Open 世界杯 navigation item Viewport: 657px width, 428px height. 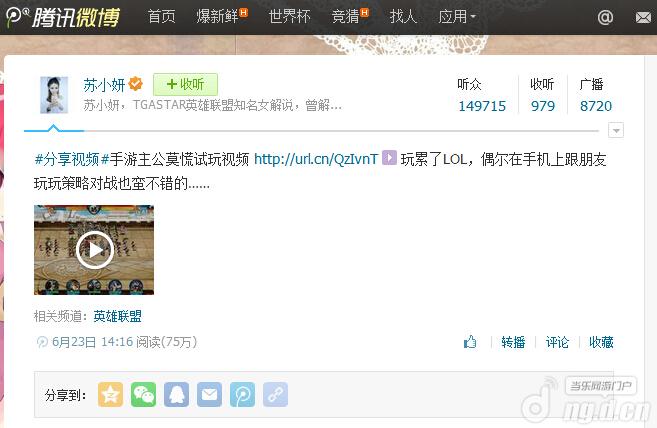[x=290, y=17]
